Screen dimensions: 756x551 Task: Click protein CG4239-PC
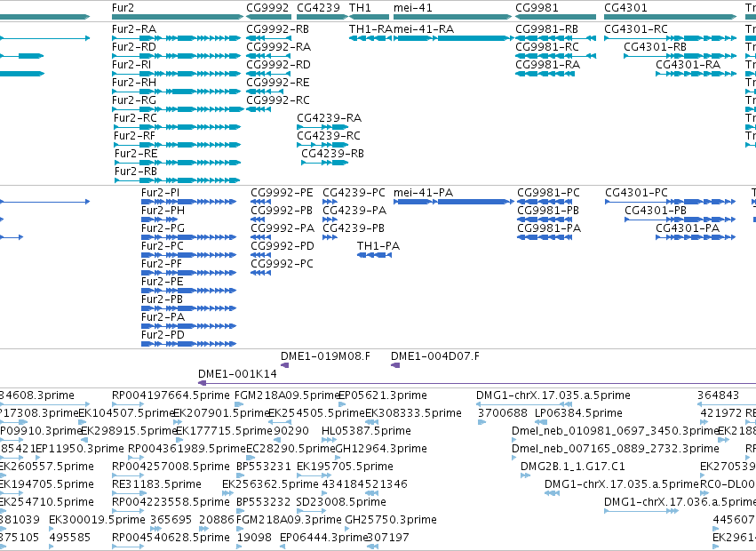[330, 202]
